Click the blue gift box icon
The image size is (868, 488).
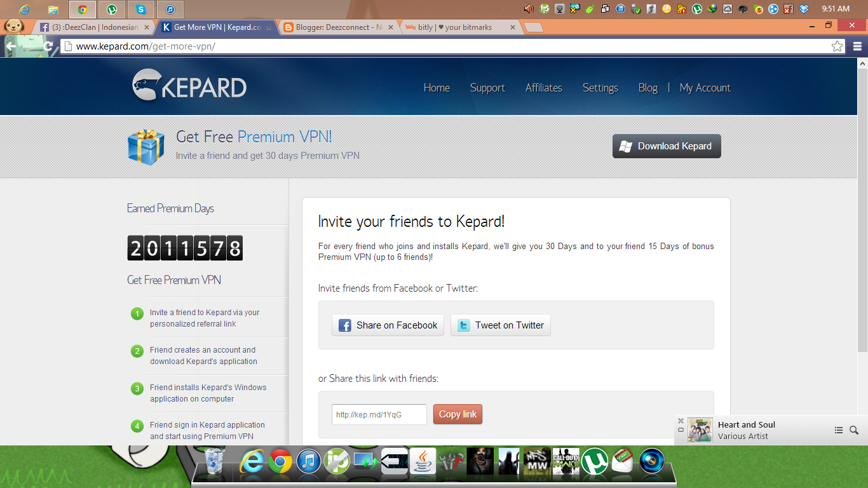click(x=146, y=147)
